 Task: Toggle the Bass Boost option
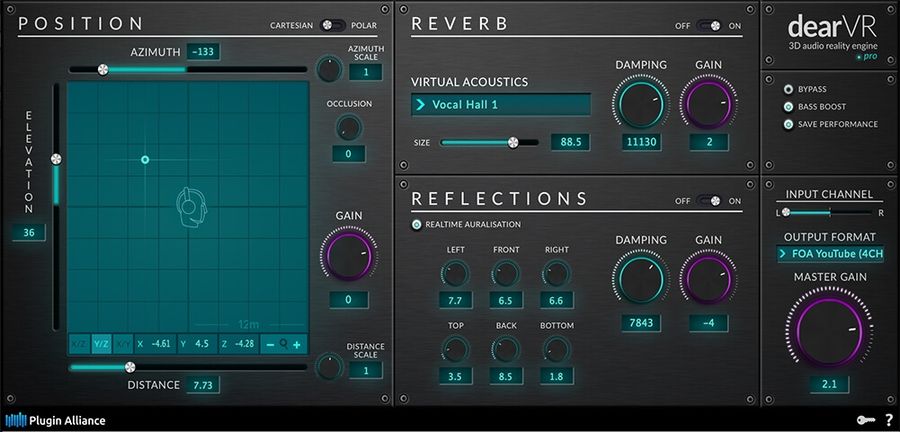789,107
